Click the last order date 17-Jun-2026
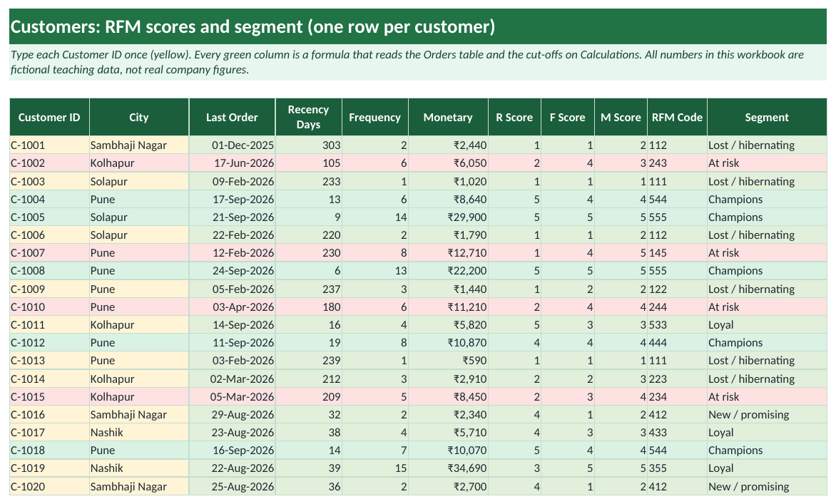 point(232,163)
